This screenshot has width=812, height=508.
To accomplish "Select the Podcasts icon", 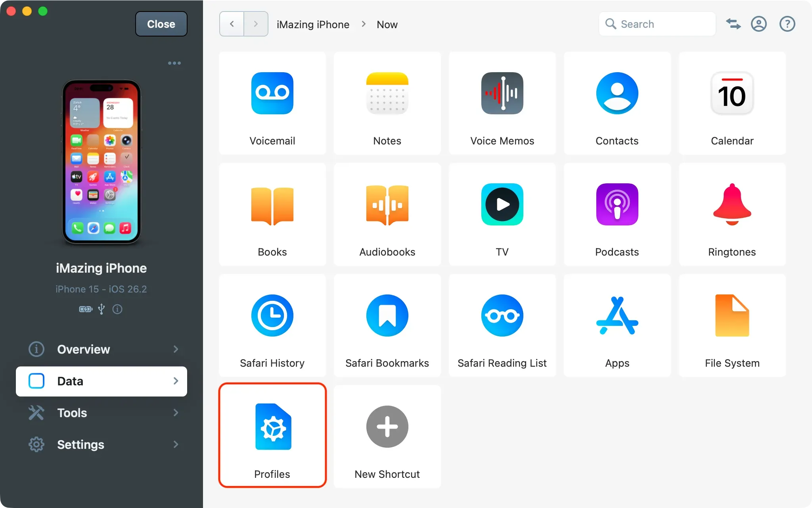I will click(x=617, y=214).
